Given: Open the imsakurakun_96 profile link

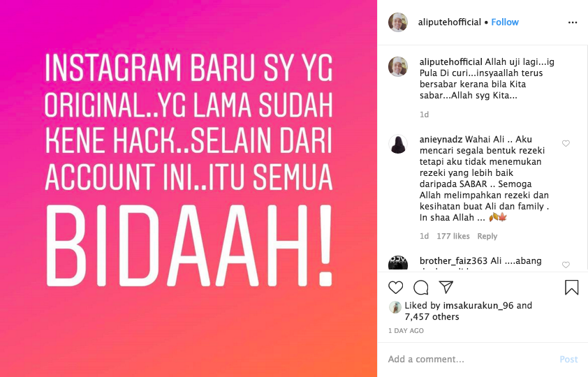Looking at the screenshot, I should 478,305.
